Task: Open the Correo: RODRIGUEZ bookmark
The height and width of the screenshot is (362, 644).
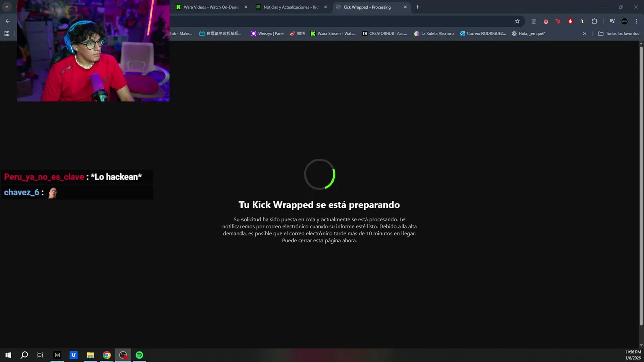Action: tap(483, 34)
